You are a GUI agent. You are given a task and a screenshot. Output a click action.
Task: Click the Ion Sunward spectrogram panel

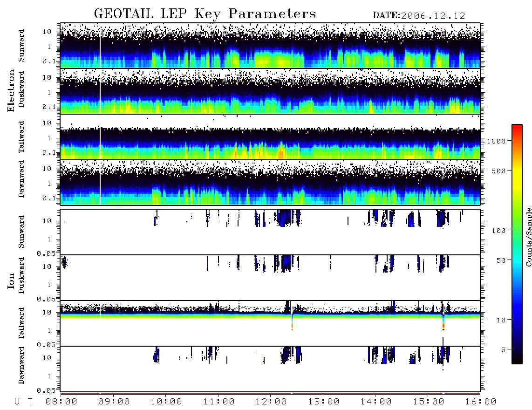pyautogui.click(x=270, y=232)
